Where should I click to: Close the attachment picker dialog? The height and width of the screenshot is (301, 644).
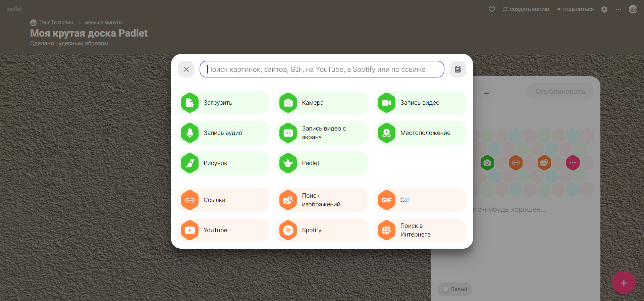coord(186,69)
